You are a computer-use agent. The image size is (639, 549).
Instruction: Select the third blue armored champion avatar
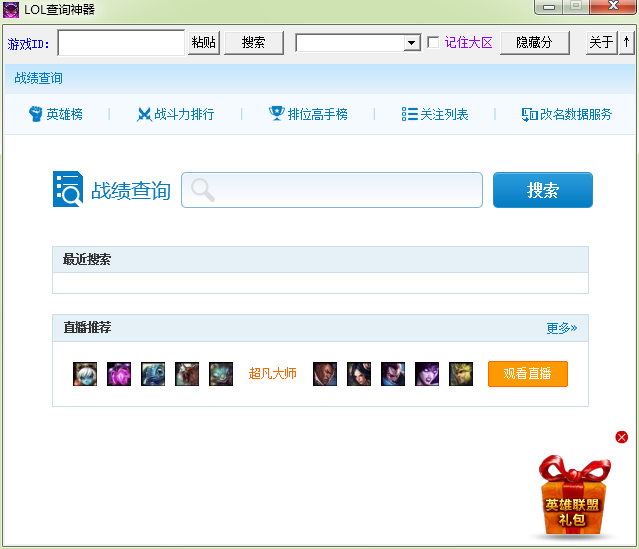[153, 374]
